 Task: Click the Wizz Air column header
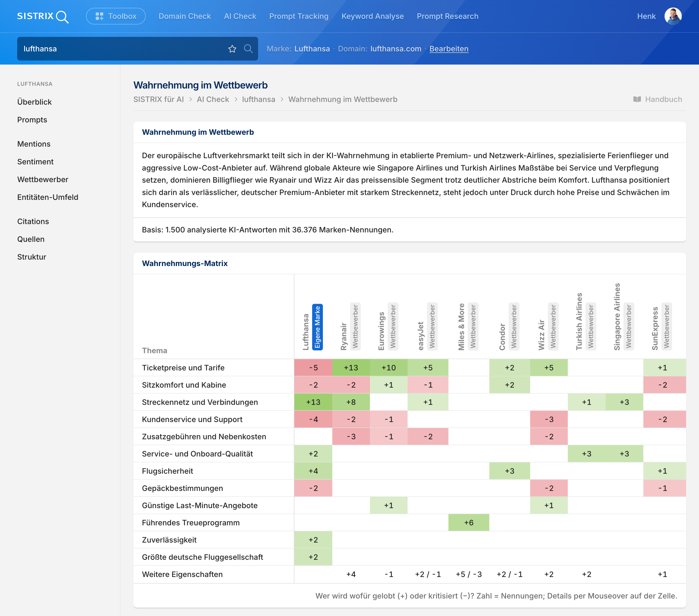pos(541,335)
